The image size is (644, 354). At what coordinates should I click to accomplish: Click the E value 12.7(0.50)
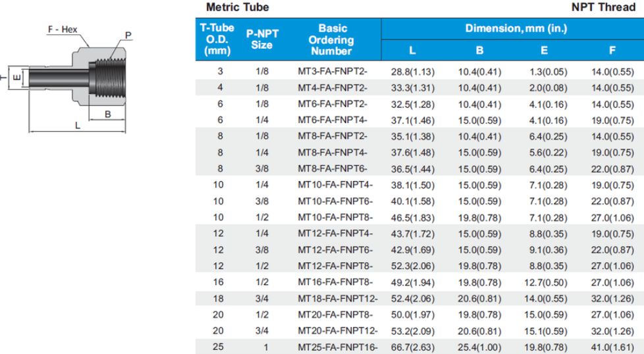545,282
